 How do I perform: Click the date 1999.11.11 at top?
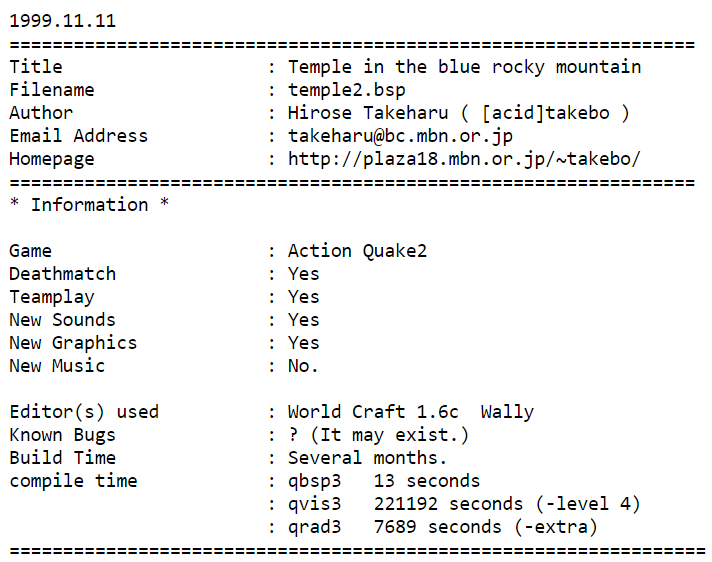pos(63,21)
